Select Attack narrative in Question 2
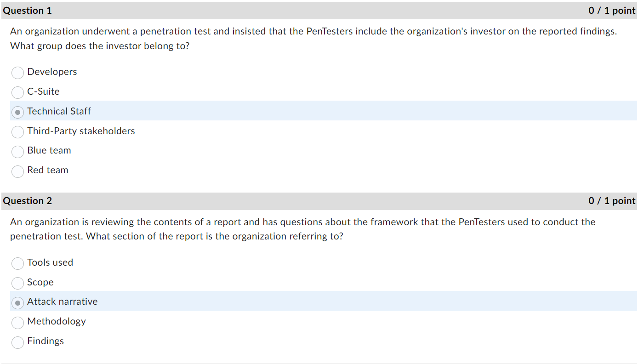638x364 pixels. [17, 303]
